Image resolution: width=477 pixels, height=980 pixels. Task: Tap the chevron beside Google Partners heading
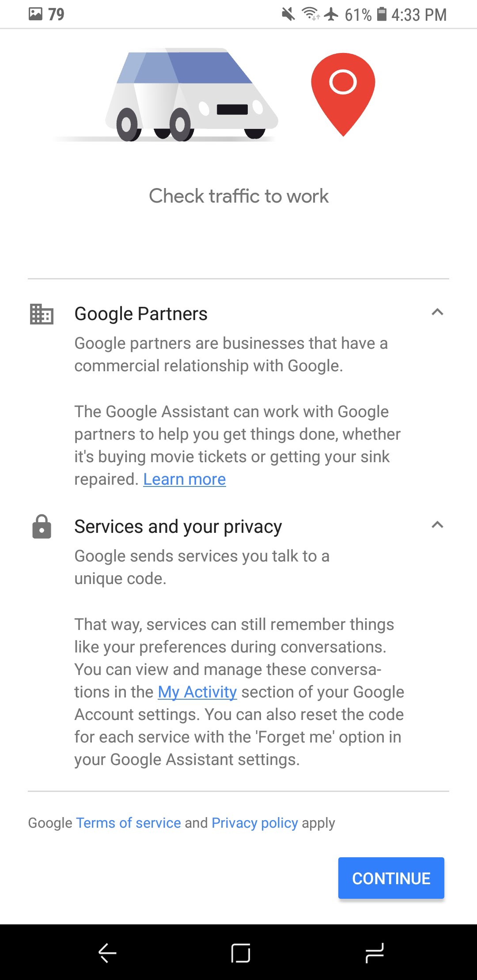tap(437, 312)
